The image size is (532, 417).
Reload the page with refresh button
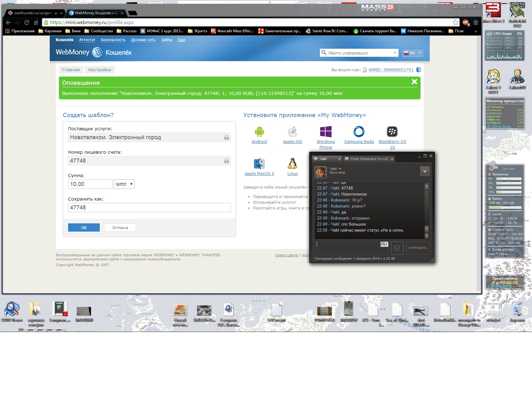pyautogui.click(x=27, y=22)
